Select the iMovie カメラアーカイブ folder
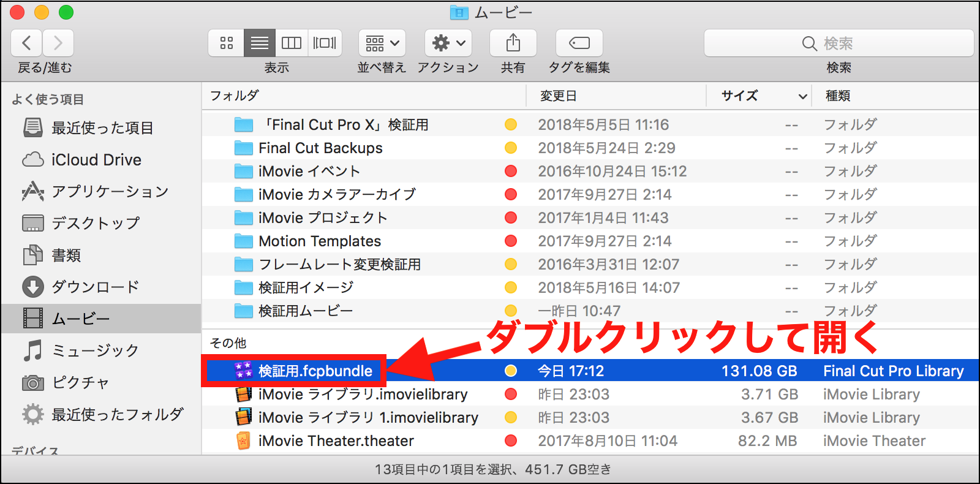The image size is (980, 484). [x=590, y=194]
